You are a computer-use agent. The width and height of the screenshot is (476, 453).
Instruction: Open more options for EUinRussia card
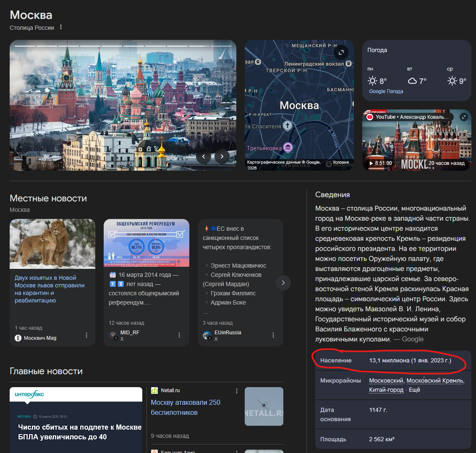coord(273,335)
